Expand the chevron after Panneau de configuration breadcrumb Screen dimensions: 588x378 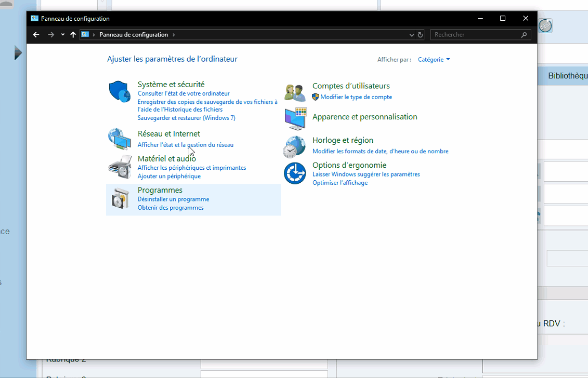174,35
